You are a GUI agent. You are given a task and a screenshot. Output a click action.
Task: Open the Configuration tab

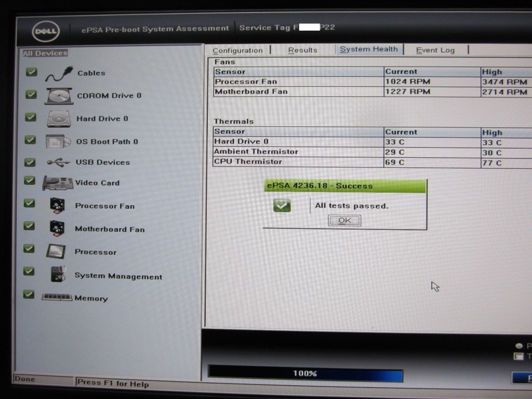(x=237, y=50)
